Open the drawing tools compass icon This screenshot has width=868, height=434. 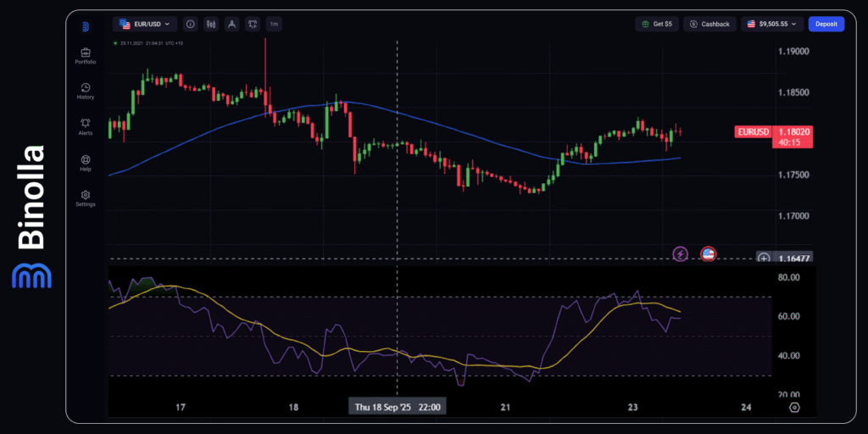231,25
